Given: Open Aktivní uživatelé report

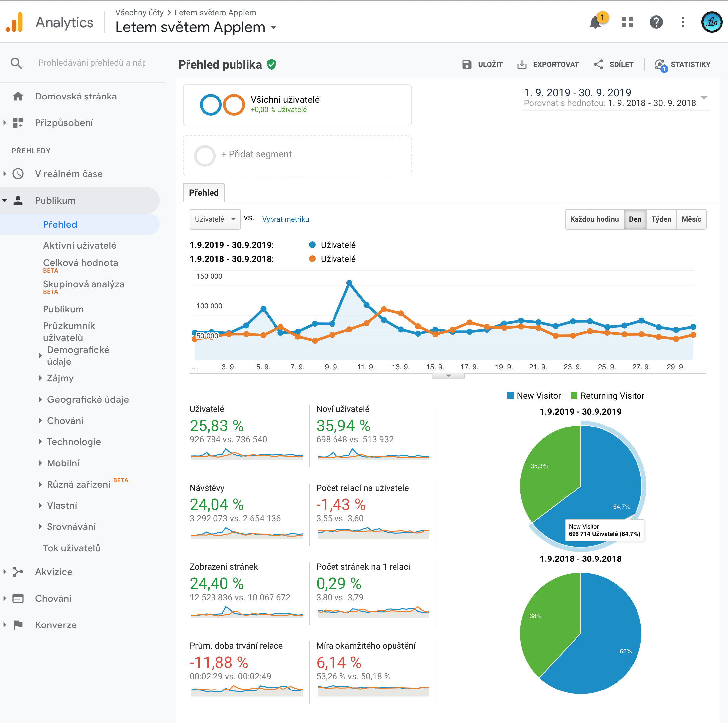Looking at the screenshot, I should pos(80,245).
